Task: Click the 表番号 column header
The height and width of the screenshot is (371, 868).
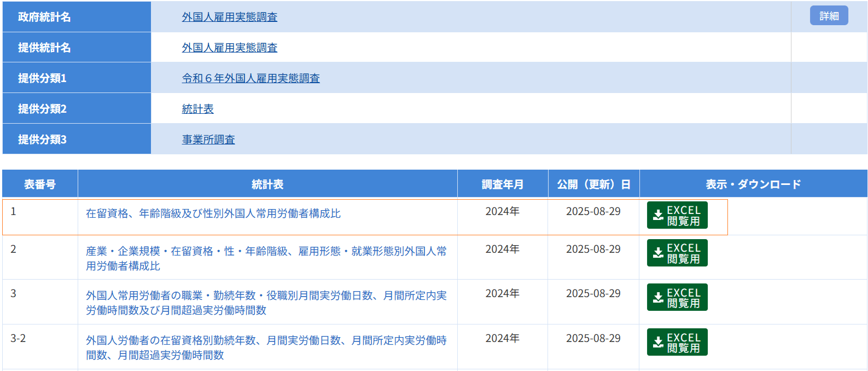Action: click(x=40, y=184)
